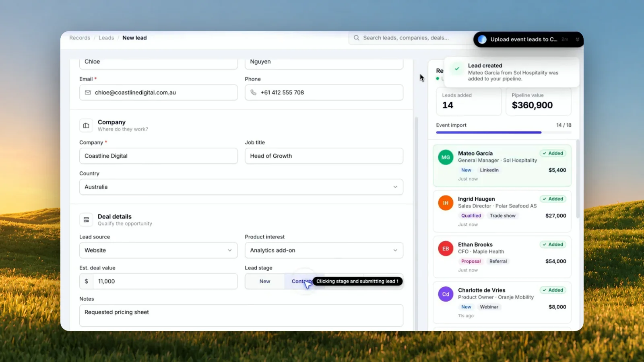
Task: Select the Contacted lead stage option
Action: [x=304, y=282]
